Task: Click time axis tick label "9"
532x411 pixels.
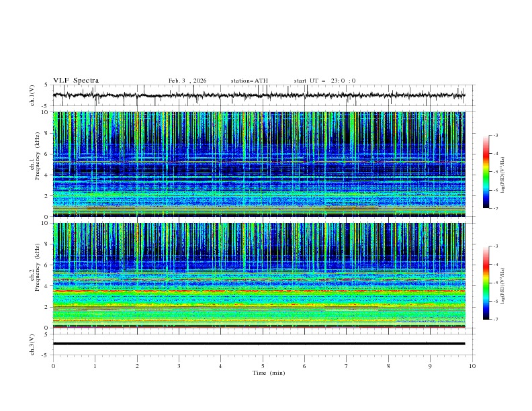Action: (430, 366)
